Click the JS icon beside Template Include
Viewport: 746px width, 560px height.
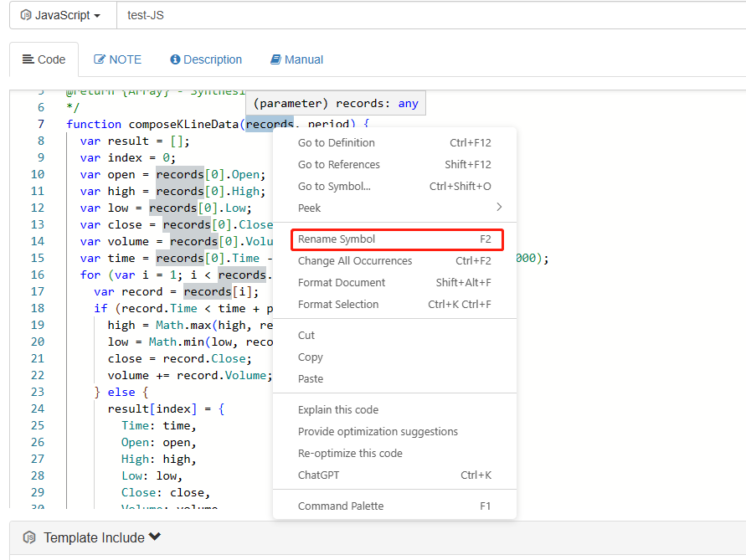tap(29, 537)
